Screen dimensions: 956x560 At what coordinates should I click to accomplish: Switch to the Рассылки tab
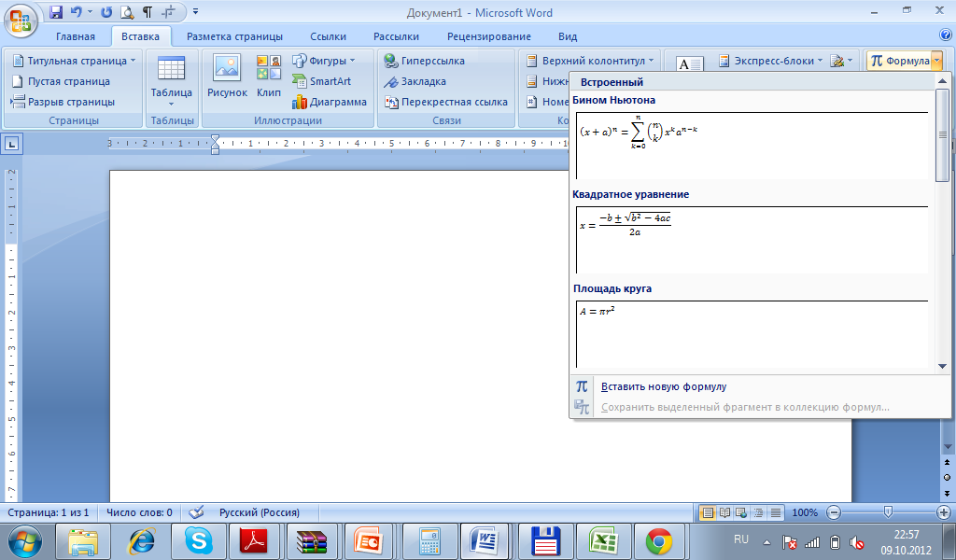[x=396, y=36]
